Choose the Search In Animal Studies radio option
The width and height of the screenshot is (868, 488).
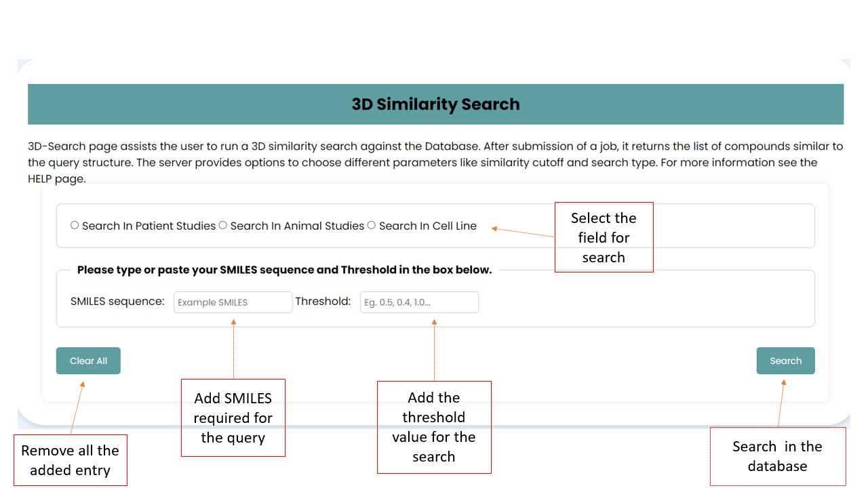click(222, 225)
